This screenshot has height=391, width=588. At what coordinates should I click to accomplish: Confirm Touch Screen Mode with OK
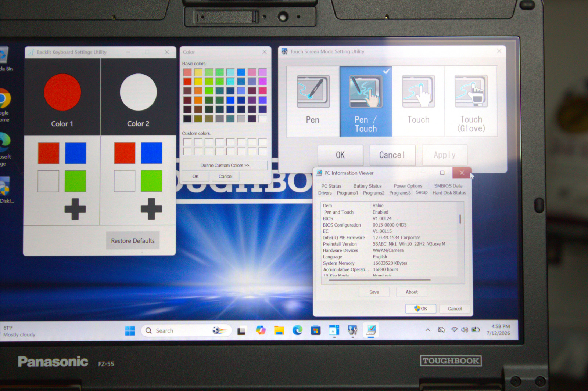click(340, 155)
